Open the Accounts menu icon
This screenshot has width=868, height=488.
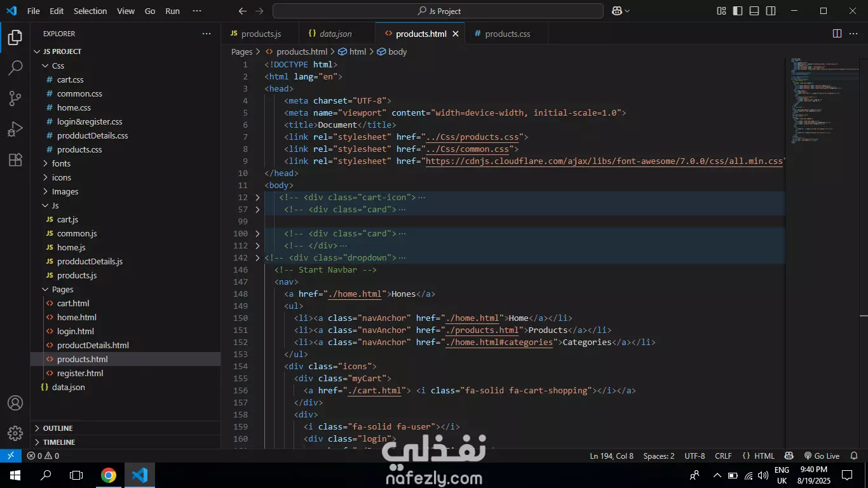15,403
